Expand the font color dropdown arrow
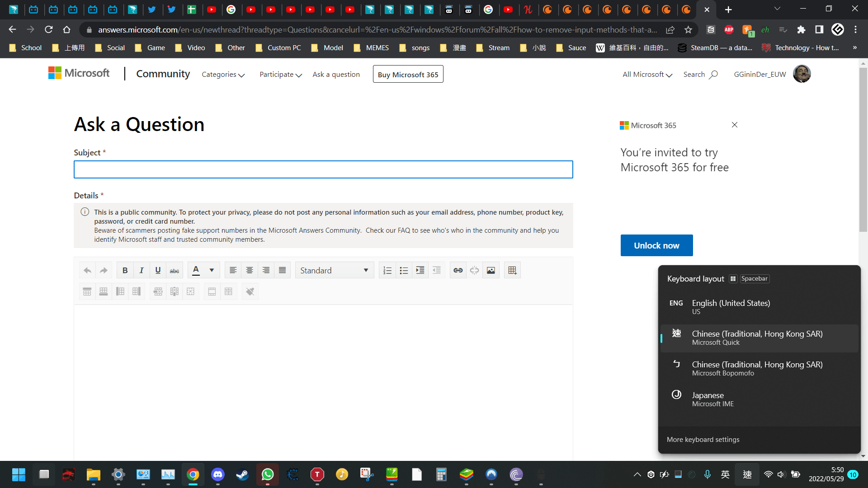 coord(212,270)
